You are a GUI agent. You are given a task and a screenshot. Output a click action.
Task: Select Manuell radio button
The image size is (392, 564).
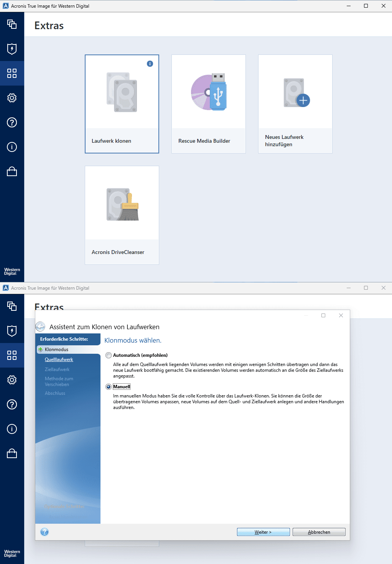[109, 387]
